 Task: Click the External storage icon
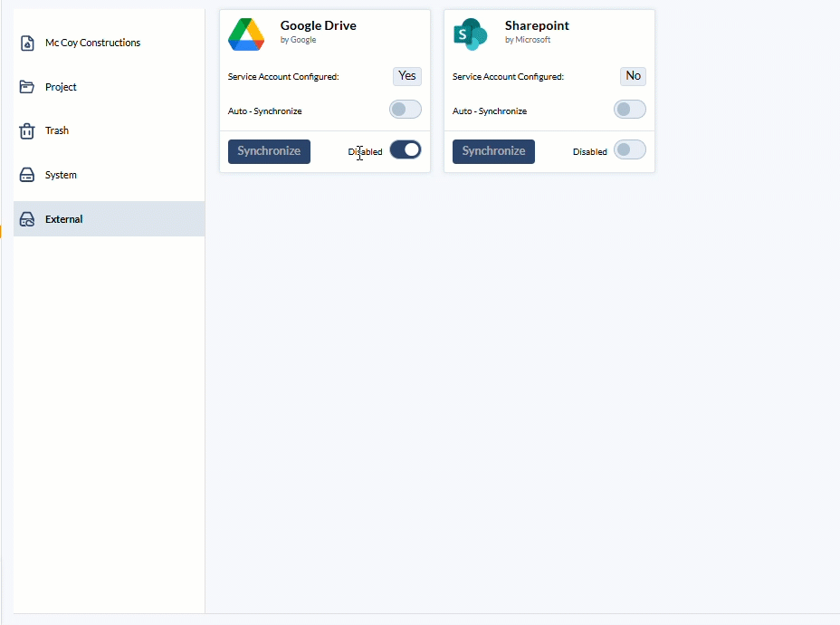pos(27,219)
